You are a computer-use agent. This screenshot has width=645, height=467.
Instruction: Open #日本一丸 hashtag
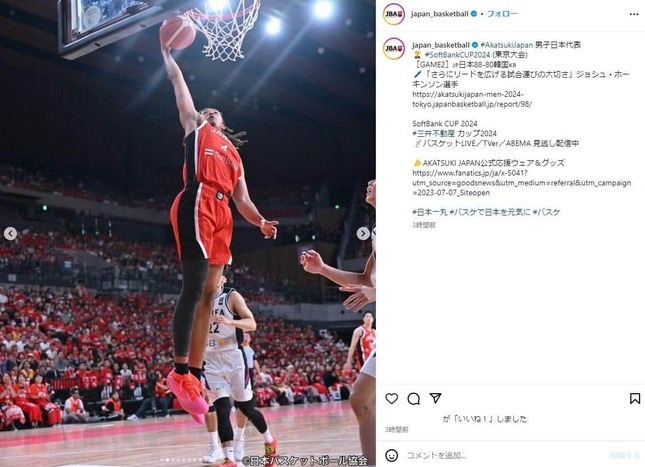[x=430, y=212]
